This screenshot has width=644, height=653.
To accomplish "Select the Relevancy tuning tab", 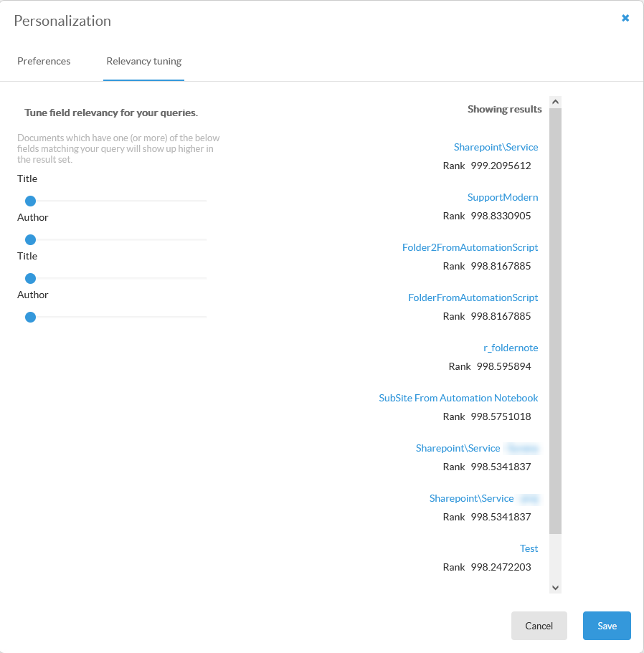I will 143,61.
